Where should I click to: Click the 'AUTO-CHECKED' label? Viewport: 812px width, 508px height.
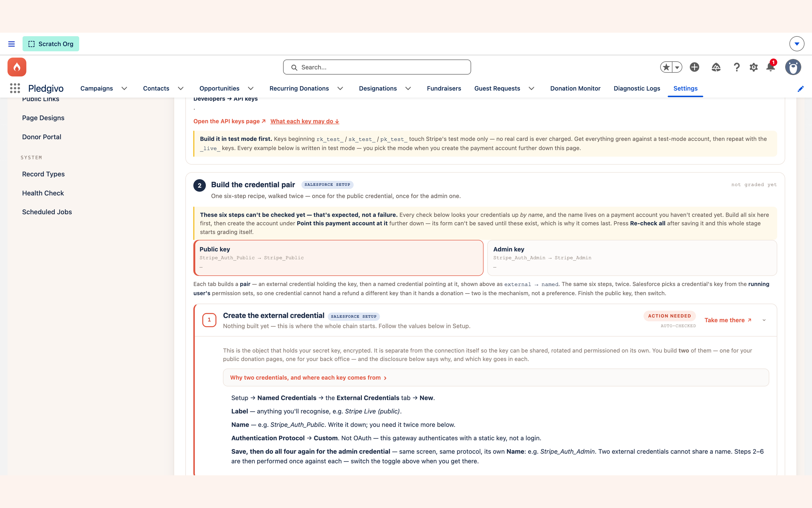coord(678,326)
